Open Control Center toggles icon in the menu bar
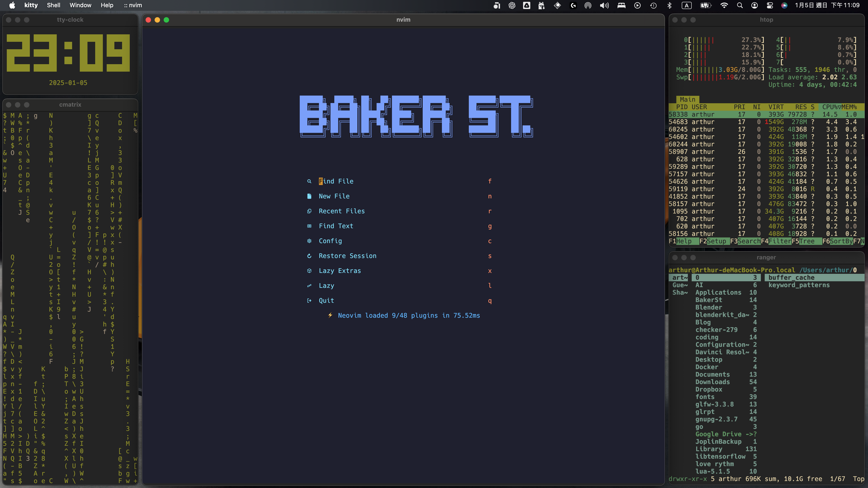 pos(770,5)
